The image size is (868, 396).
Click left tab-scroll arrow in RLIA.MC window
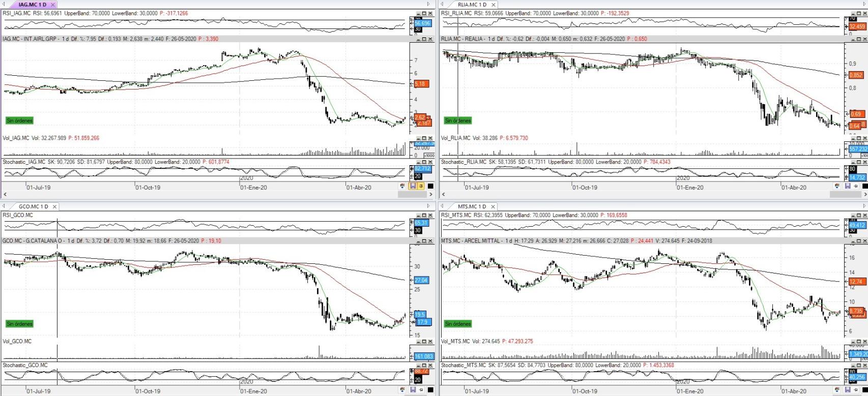pos(442,4)
